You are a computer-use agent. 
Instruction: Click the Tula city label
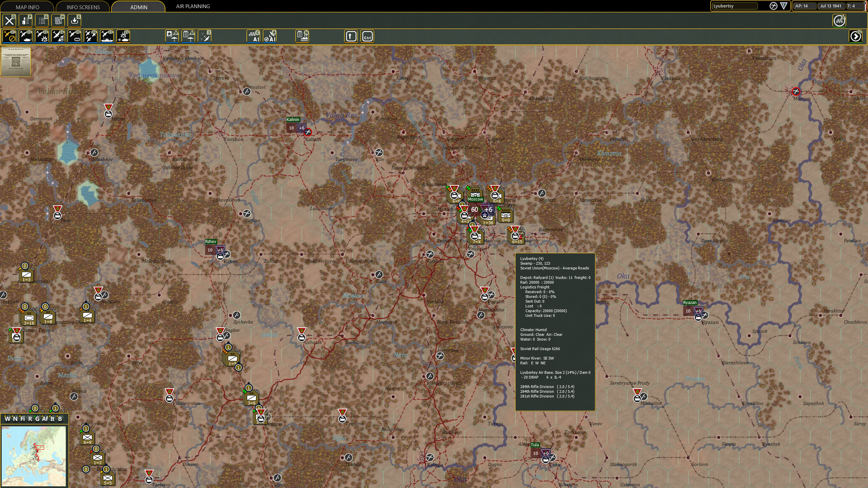pyautogui.click(x=535, y=445)
